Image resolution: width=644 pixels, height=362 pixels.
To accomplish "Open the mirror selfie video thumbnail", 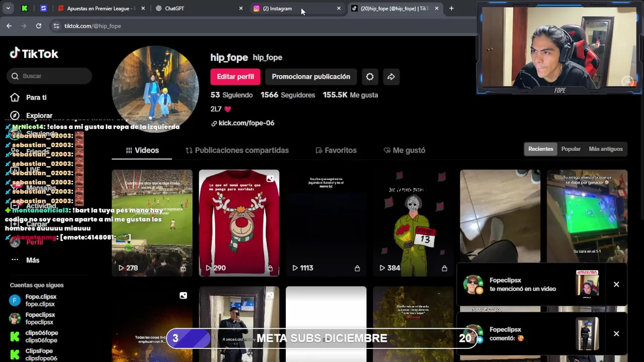I will [239, 324].
